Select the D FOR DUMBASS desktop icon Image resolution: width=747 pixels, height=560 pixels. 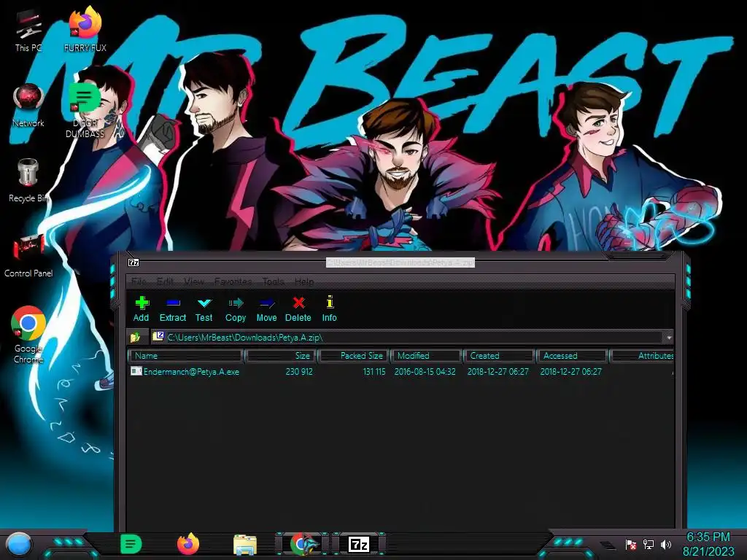pyautogui.click(x=85, y=111)
